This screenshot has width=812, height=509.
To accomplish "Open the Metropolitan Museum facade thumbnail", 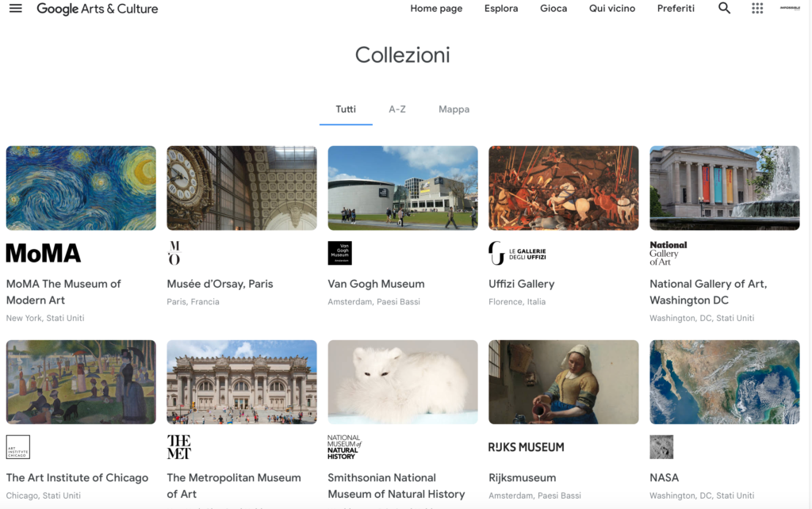I will 242,382.
